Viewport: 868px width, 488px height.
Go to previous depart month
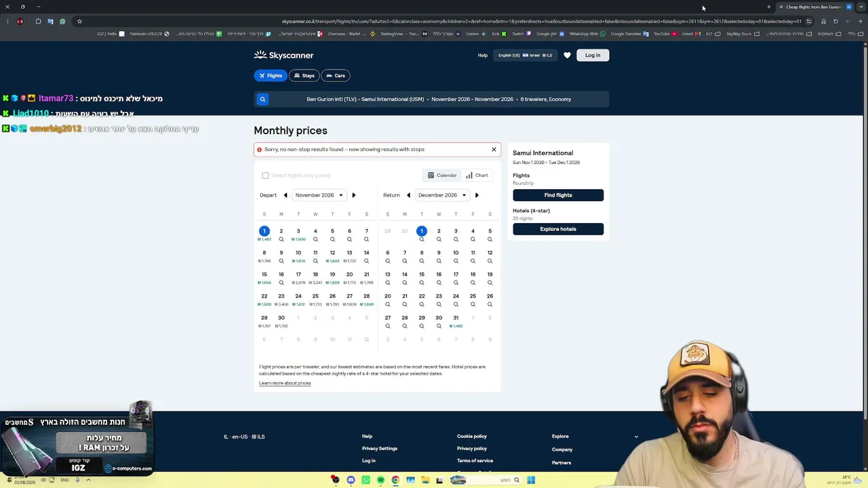[285, 195]
